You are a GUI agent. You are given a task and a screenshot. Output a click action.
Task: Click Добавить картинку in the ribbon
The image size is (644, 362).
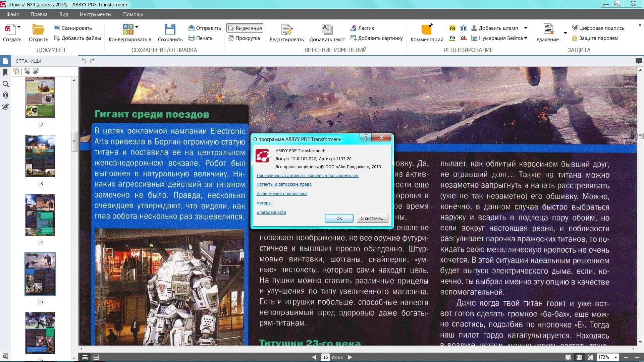pyautogui.click(x=377, y=38)
